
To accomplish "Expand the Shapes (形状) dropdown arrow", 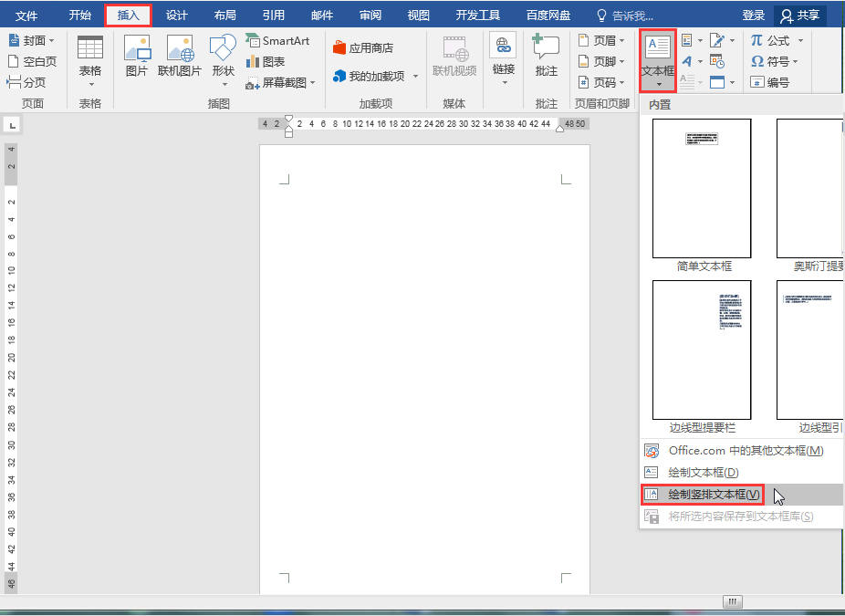I will [224, 85].
